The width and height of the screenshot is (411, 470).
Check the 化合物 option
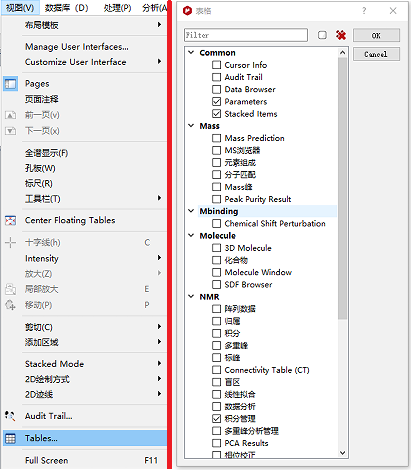pos(216,260)
